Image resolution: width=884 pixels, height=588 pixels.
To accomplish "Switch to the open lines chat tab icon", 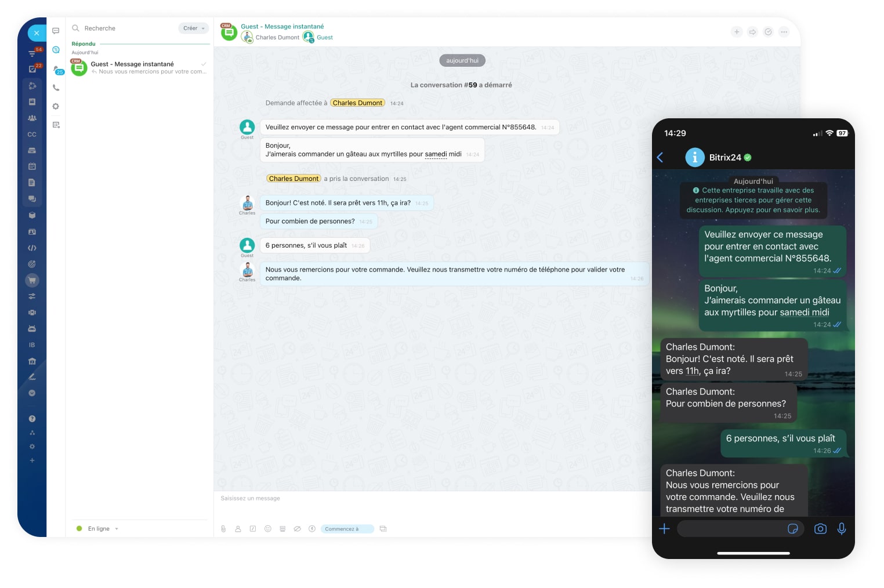I will (56, 50).
